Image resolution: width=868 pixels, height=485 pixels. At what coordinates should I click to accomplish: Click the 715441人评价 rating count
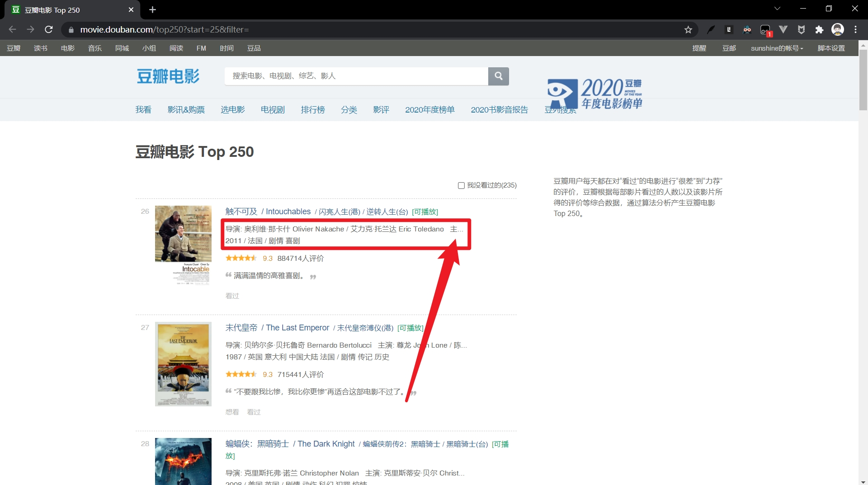point(301,375)
